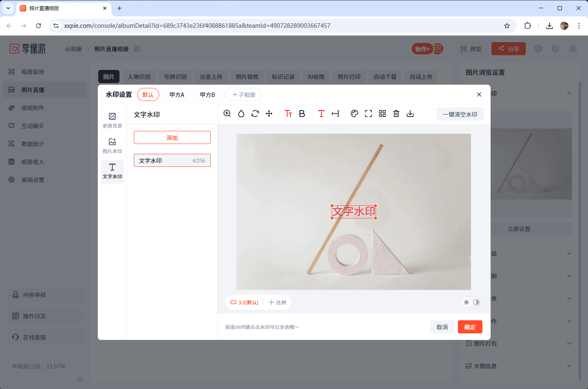
Task: Open the 自动下载 tab
Action: pos(385,76)
